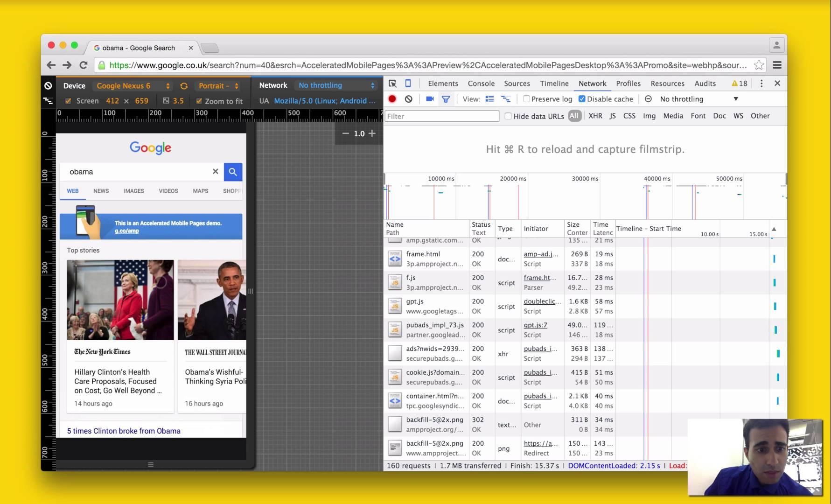Switch to the Elements tab

[x=443, y=84]
